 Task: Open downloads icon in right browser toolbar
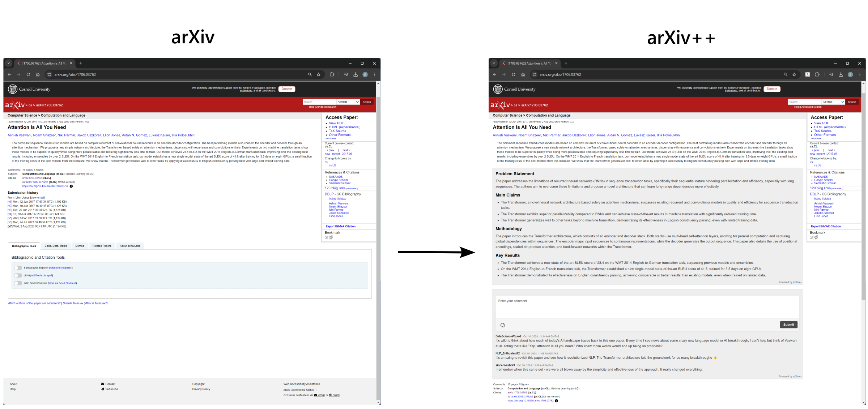841,74
